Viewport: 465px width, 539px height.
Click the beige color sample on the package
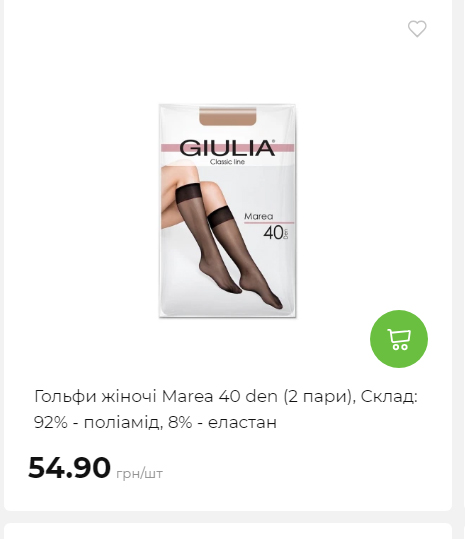click(x=228, y=116)
